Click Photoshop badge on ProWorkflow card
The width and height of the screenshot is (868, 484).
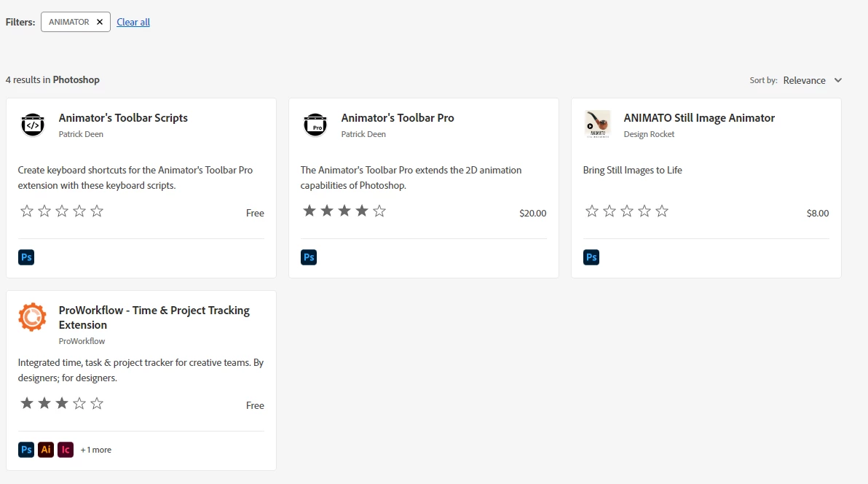point(26,450)
